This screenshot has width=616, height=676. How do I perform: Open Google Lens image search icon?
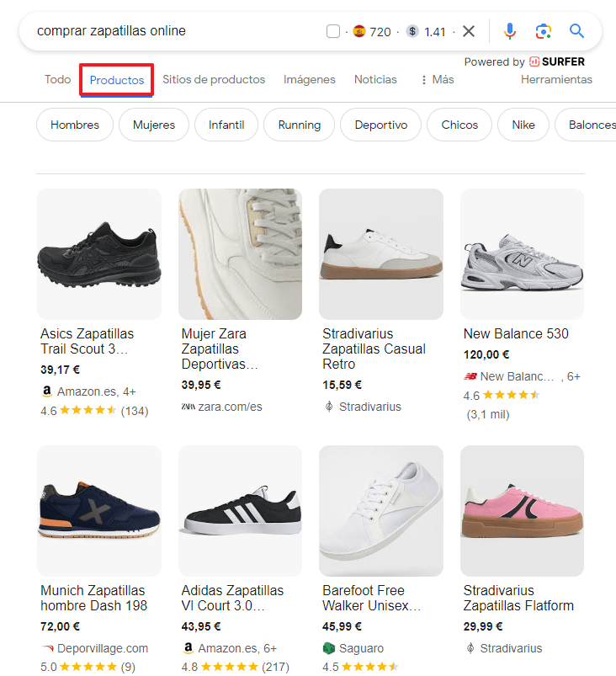[543, 31]
